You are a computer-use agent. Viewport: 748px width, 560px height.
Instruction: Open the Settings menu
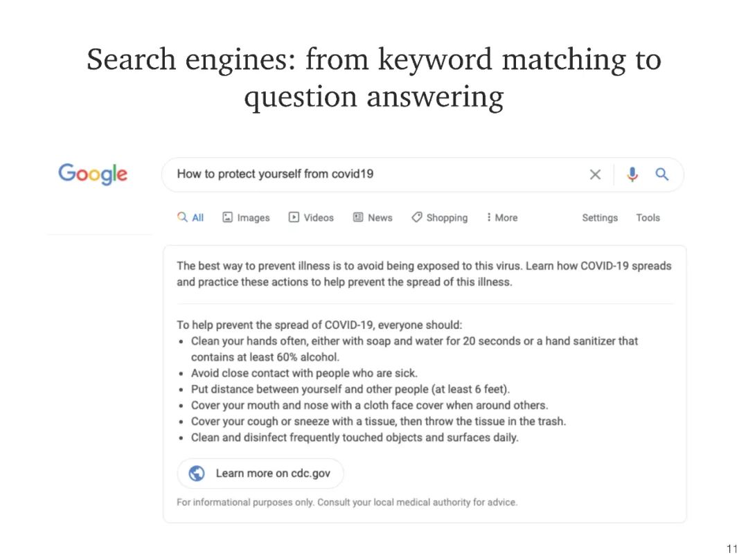(x=600, y=217)
